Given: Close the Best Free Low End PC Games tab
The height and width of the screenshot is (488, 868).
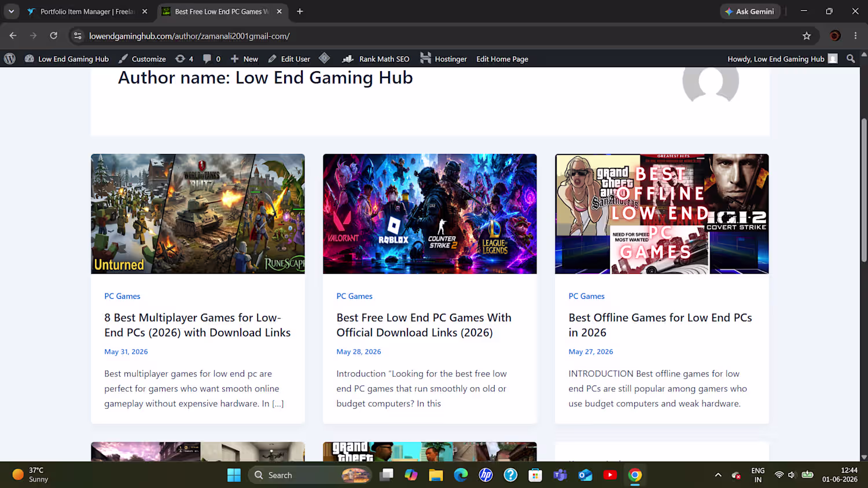Looking at the screenshot, I should (x=279, y=12).
